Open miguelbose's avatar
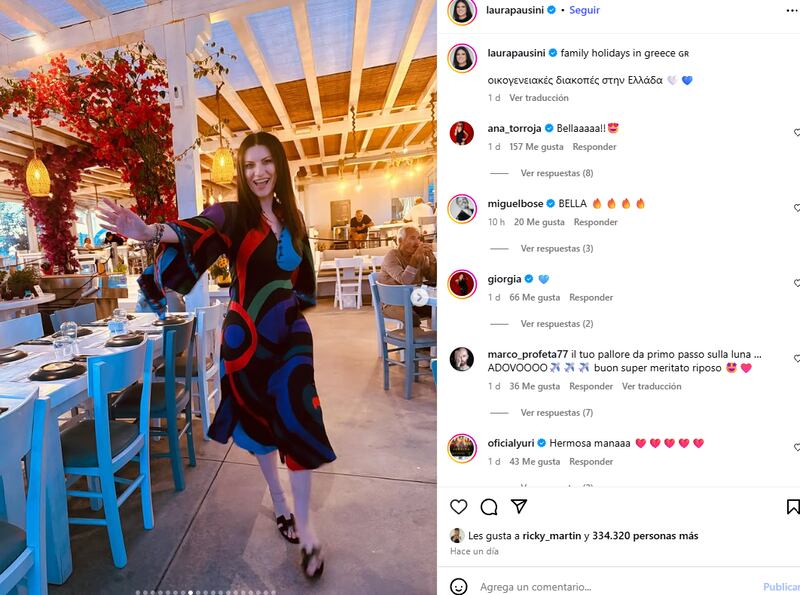800x595 pixels. pyautogui.click(x=462, y=209)
